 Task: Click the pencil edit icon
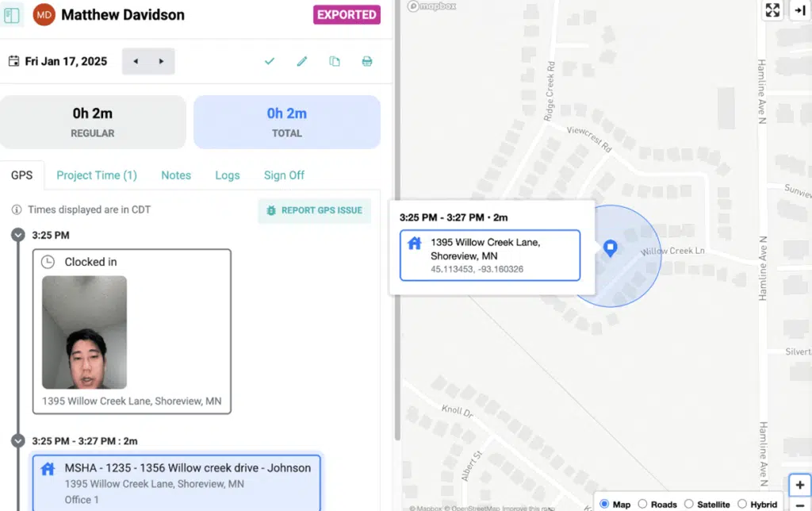point(302,61)
